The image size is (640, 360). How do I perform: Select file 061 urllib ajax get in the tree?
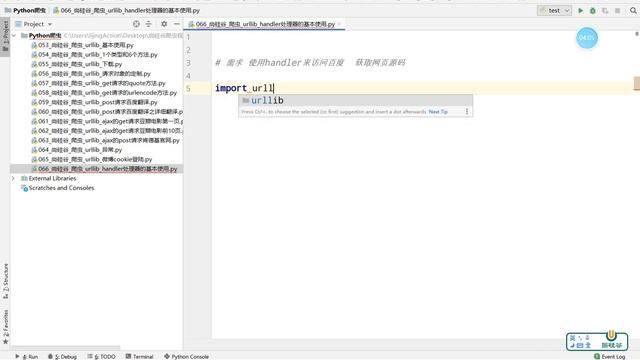(107, 121)
